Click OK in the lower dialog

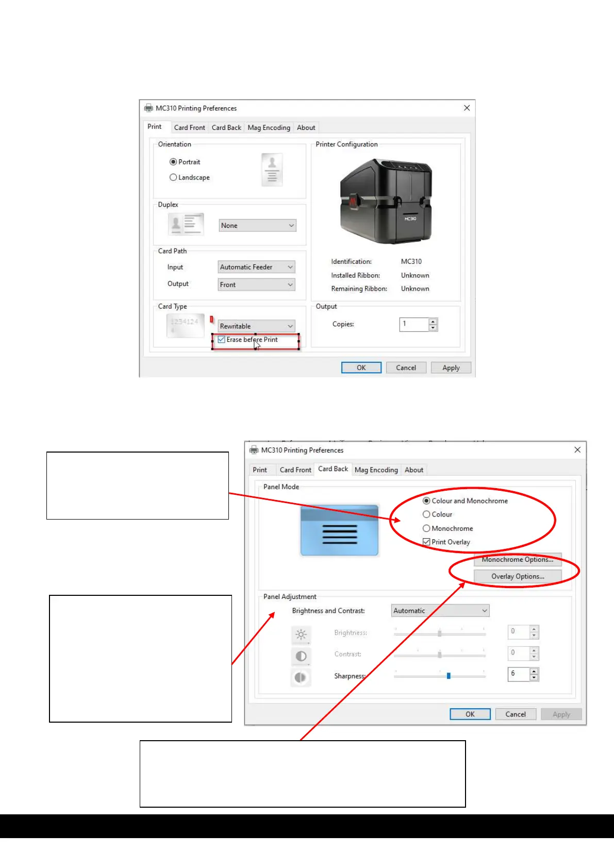[x=470, y=714]
